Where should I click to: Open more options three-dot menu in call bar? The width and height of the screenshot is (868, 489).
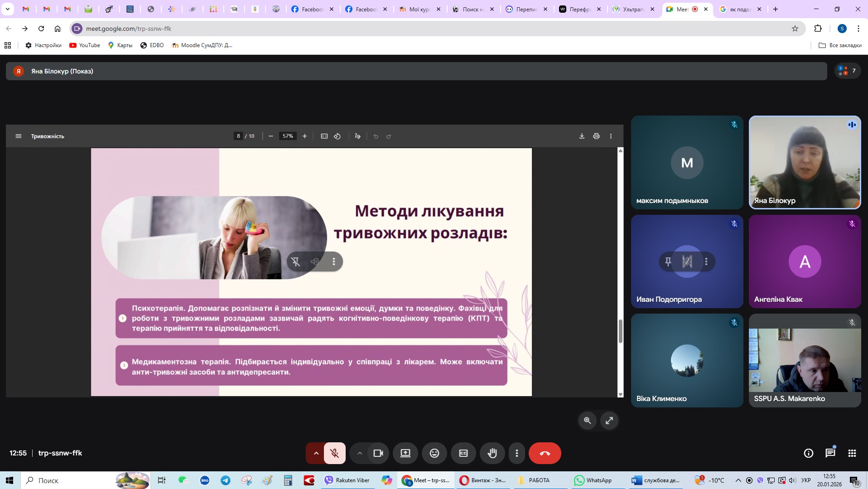(516, 453)
